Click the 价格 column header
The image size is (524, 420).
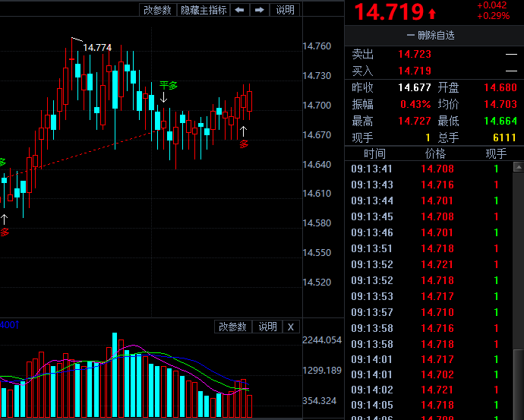435,153
